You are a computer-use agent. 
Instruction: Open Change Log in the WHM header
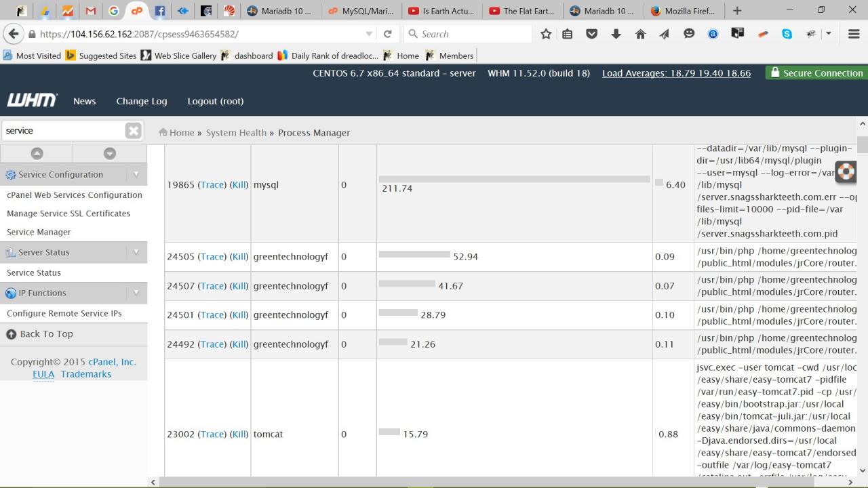click(x=142, y=101)
